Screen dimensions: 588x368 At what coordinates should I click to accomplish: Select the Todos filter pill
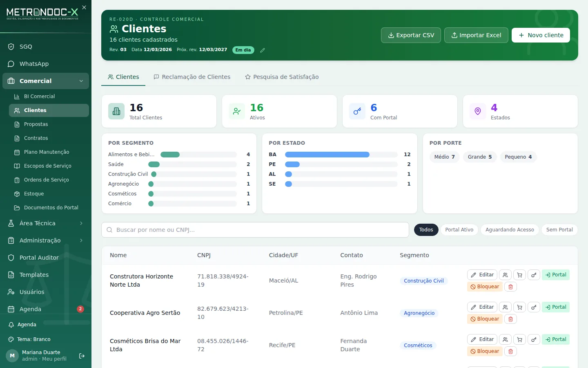426,230
